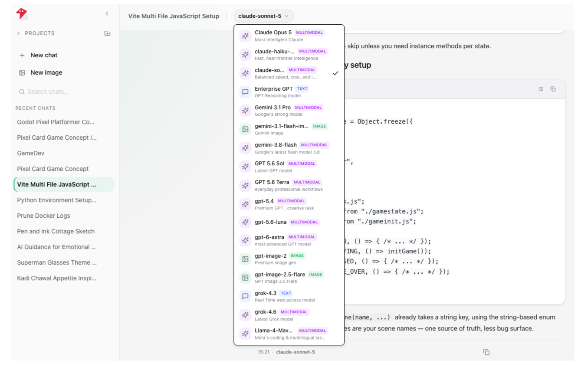Select gpt-5.6-luna model
This screenshot has width=588, height=373.
[x=289, y=222]
